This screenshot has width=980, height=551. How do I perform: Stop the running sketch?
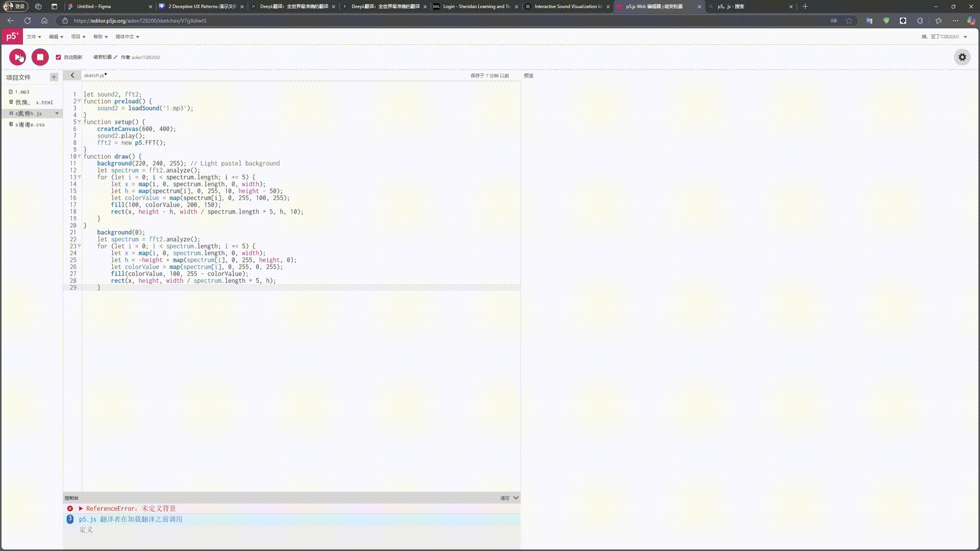coord(40,57)
